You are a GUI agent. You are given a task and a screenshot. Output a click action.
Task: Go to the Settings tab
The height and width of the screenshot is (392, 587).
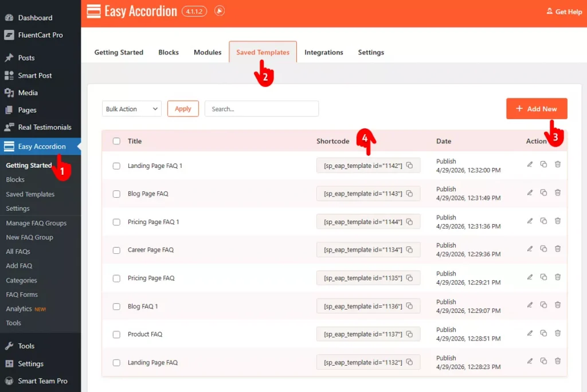pyautogui.click(x=371, y=52)
